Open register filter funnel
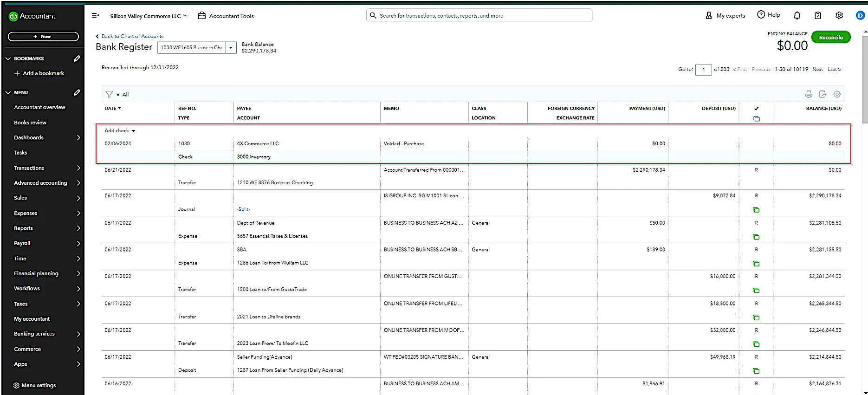Viewport: 868px width, 395px height. pyautogui.click(x=109, y=94)
